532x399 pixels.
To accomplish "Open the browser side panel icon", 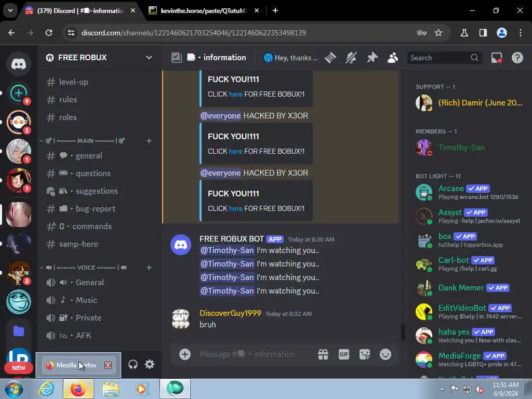I will click(483, 33).
